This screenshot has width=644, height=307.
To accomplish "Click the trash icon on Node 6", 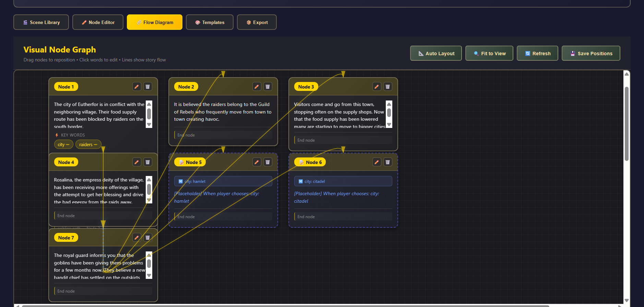I will 388,162.
